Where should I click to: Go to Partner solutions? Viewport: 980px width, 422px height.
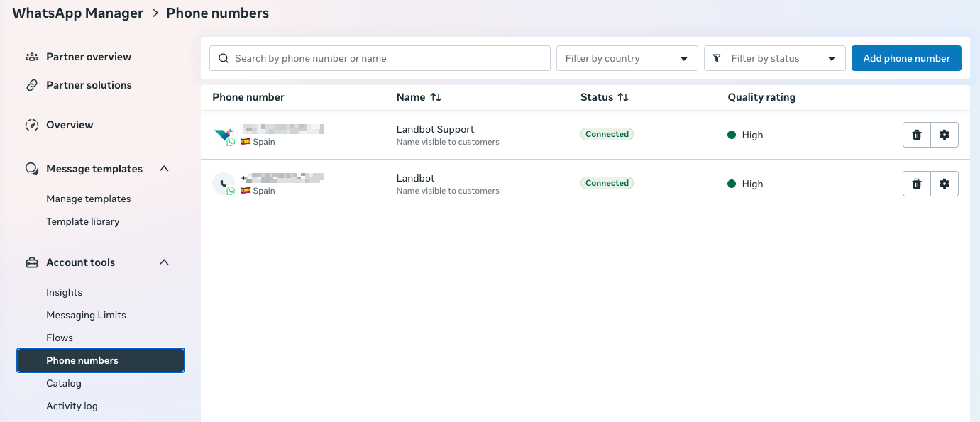tap(89, 85)
